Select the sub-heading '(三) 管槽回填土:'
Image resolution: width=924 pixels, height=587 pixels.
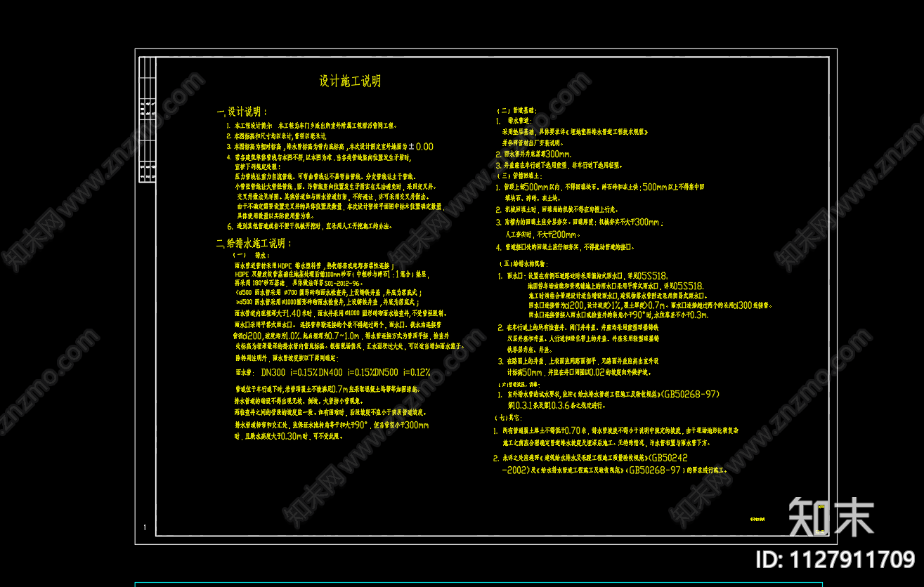(x=521, y=176)
